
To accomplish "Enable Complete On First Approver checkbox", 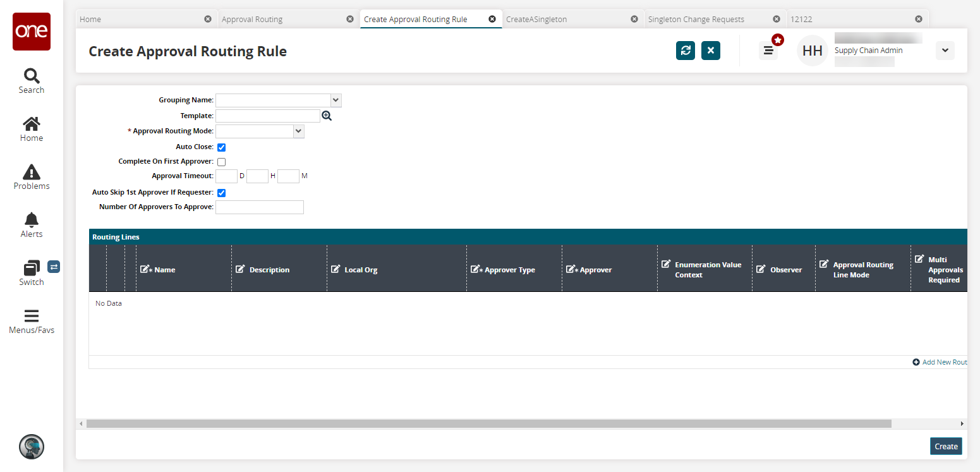I will point(222,162).
